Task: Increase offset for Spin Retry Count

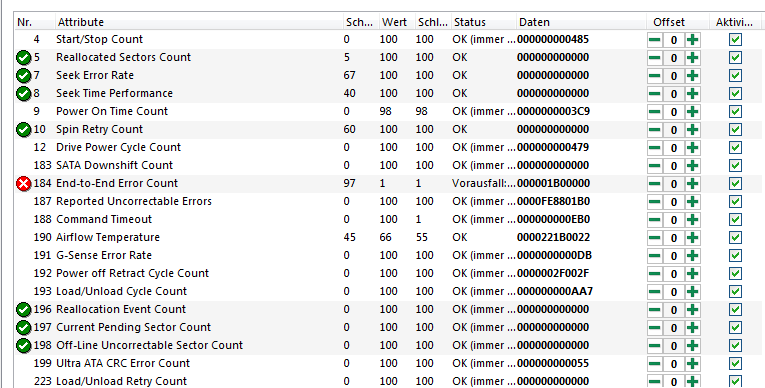Action: (x=692, y=130)
